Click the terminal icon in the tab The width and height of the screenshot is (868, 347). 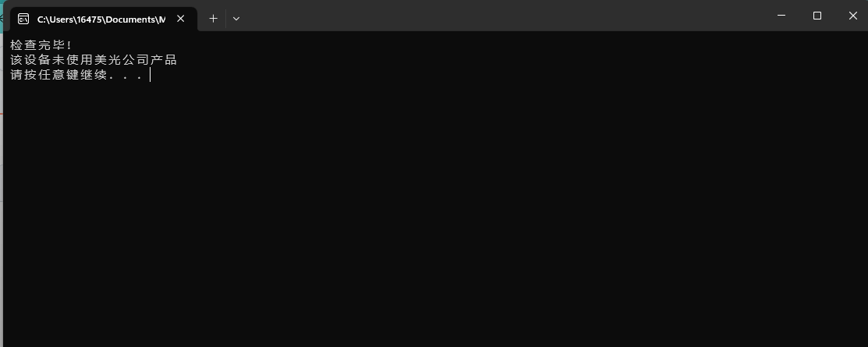tap(23, 19)
